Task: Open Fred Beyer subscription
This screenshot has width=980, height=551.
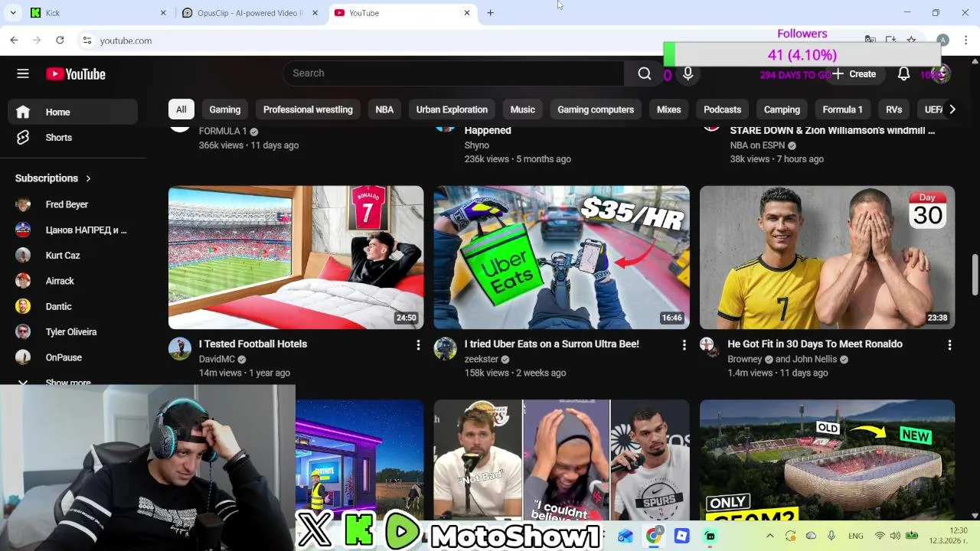Action: click(x=73, y=204)
